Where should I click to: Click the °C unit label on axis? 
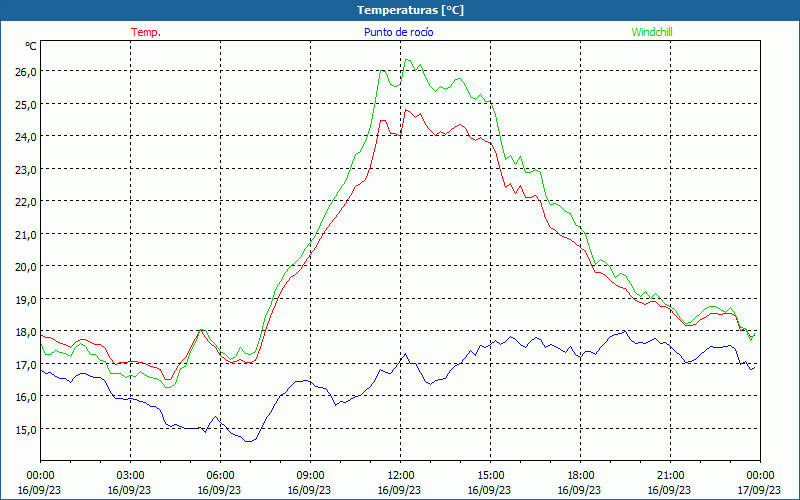(x=31, y=46)
